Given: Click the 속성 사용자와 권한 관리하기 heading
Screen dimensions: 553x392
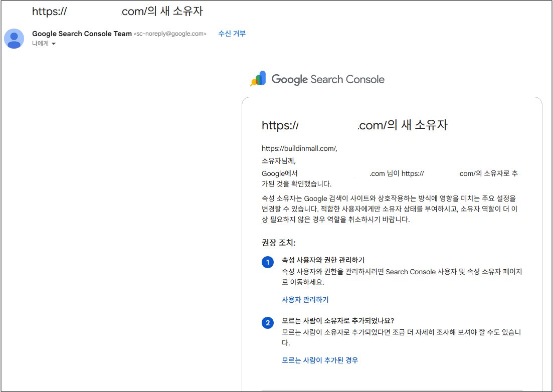Looking at the screenshot, I should point(323,260).
